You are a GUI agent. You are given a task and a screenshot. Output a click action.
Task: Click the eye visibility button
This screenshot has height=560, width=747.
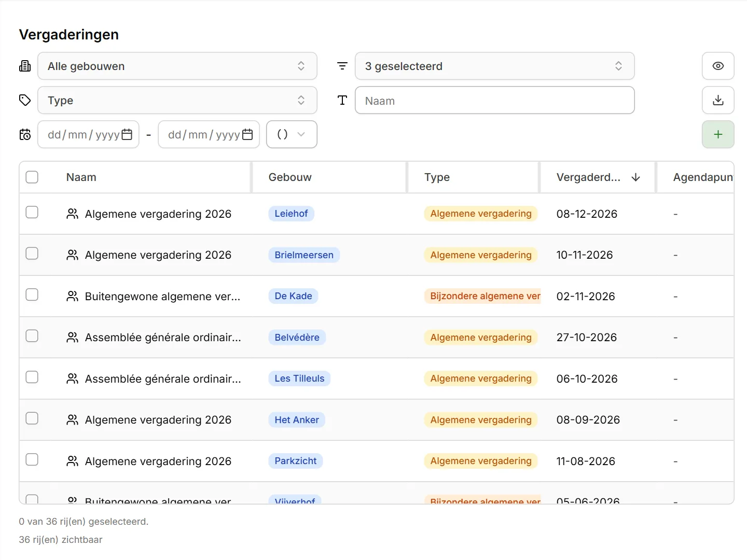718,66
